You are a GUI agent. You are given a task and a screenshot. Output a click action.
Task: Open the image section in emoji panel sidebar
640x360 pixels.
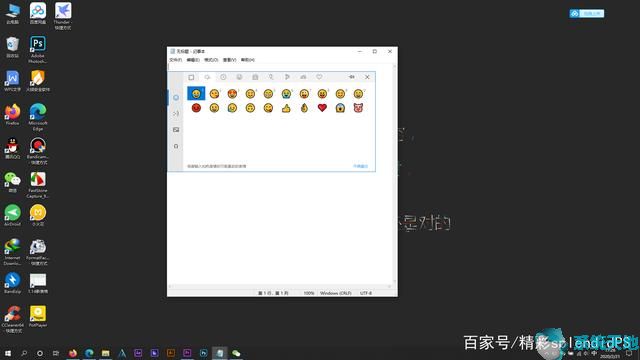tap(176, 130)
